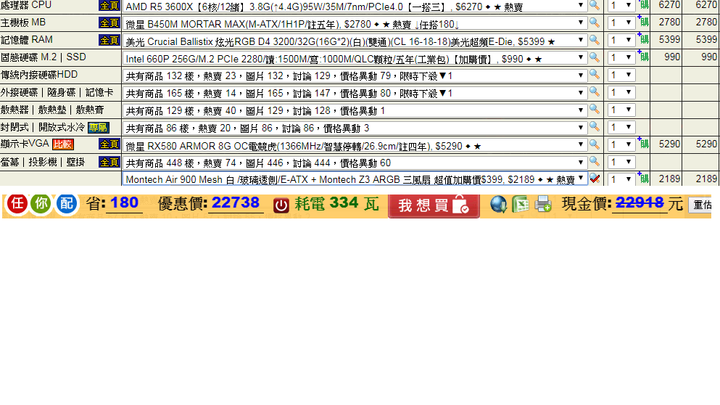Open quantity dropdown in the HDD row
Viewport: 720px width, 405px height.
tap(621, 75)
